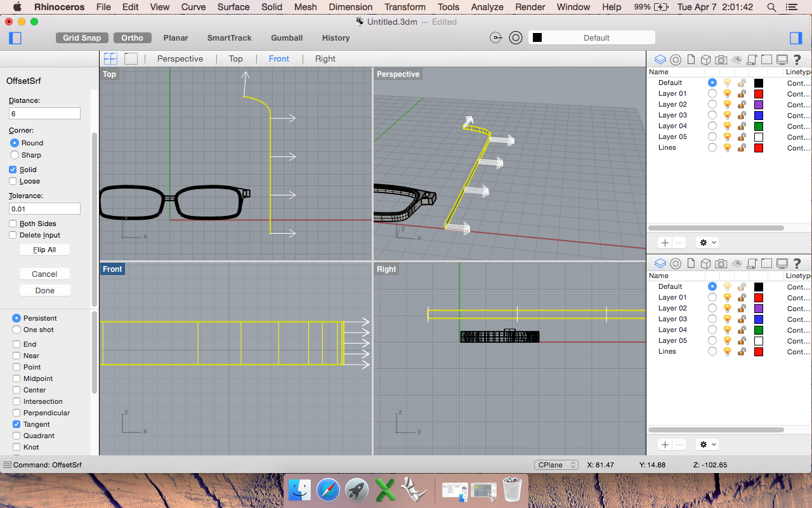Click the purple Layer 02 color swatch in upper panel
The image size is (812, 508).
(x=758, y=104)
